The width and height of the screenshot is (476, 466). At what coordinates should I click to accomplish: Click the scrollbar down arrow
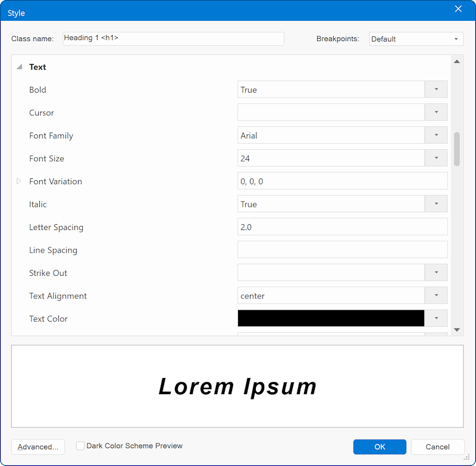pyautogui.click(x=457, y=329)
